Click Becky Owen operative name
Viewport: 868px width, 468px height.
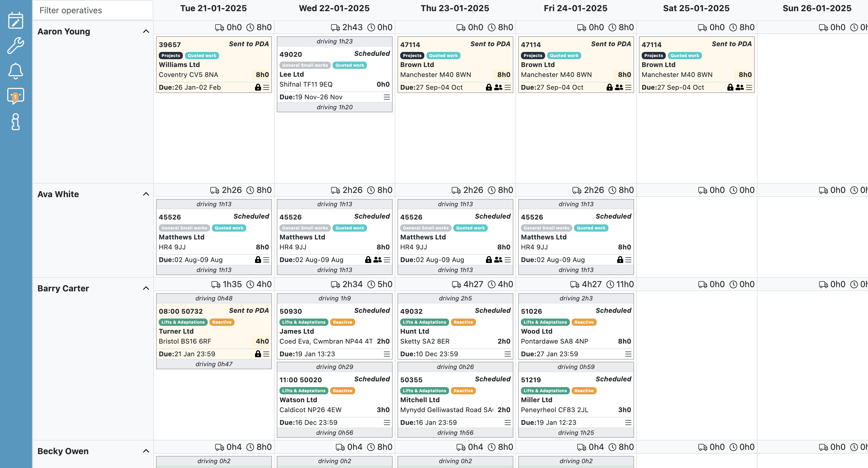(63, 451)
